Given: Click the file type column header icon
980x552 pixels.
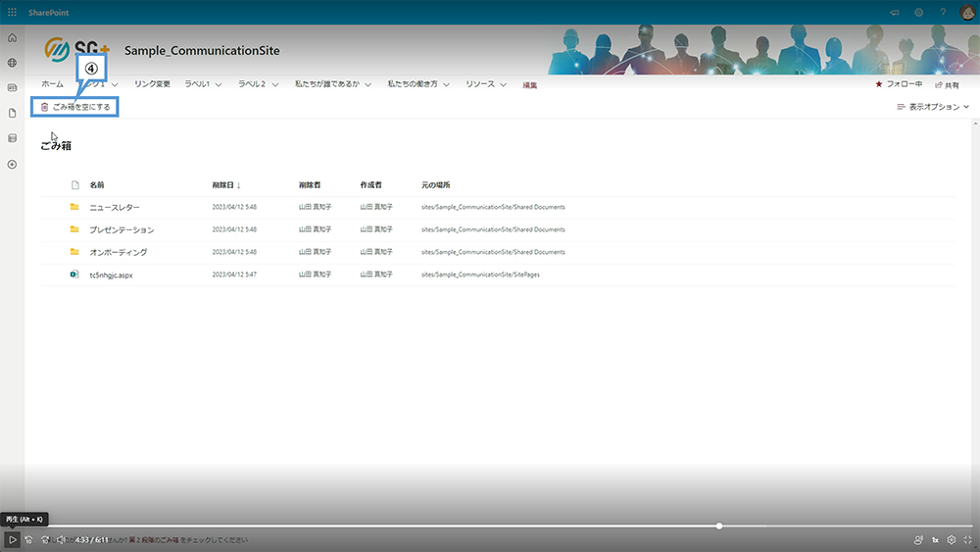Looking at the screenshot, I should [75, 185].
